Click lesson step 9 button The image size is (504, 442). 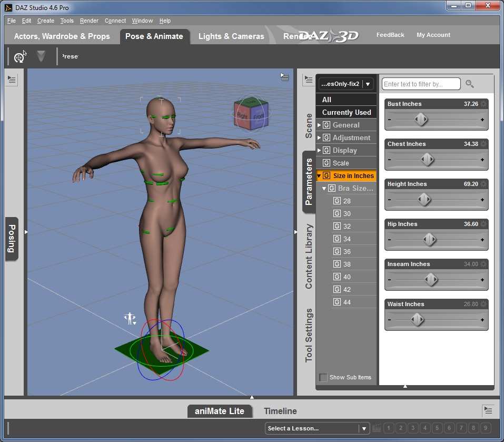coord(486,428)
